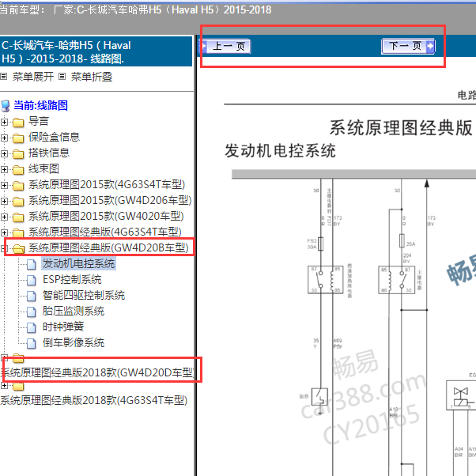Go to next page with 下一页 button
476x476 pixels.
click(408, 46)
